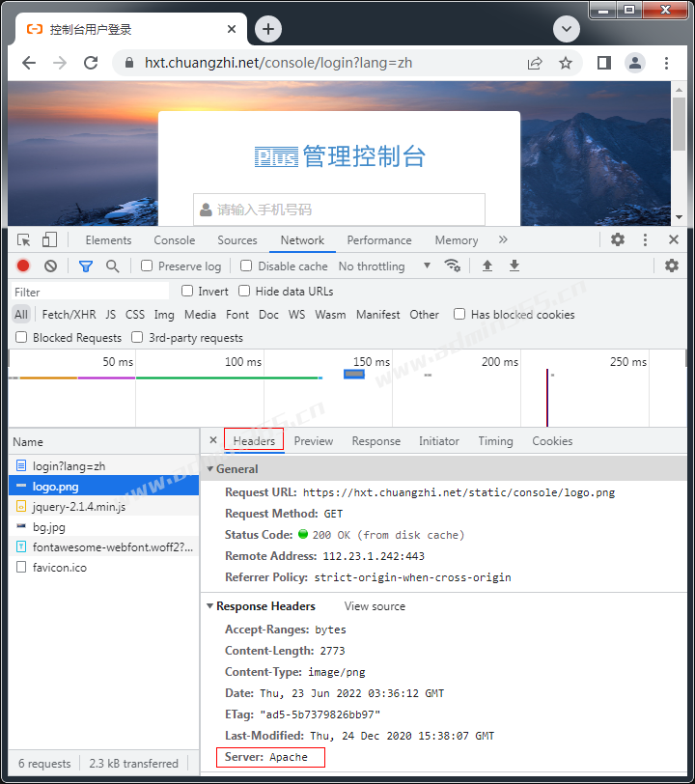Select the jquery-2.1.4.min.js request
The image size is (695, 784).
click(104, 507)
